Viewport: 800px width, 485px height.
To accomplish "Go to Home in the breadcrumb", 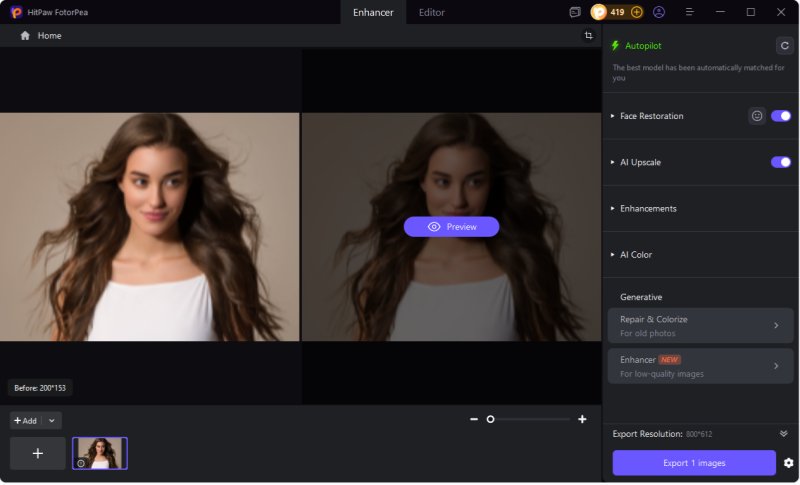I will [x=49, y=35].
